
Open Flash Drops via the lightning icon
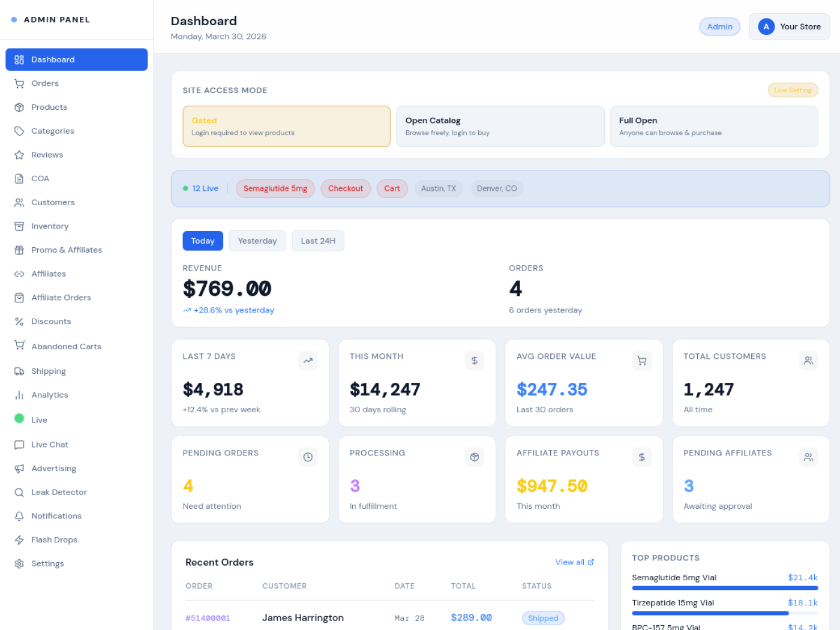[19, 539]
